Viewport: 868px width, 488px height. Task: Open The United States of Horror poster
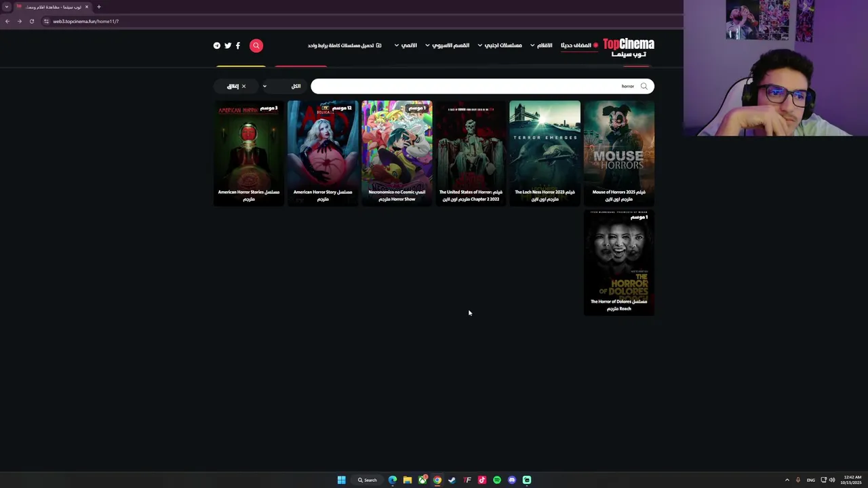pyautogui.click(x=471, y=153)
